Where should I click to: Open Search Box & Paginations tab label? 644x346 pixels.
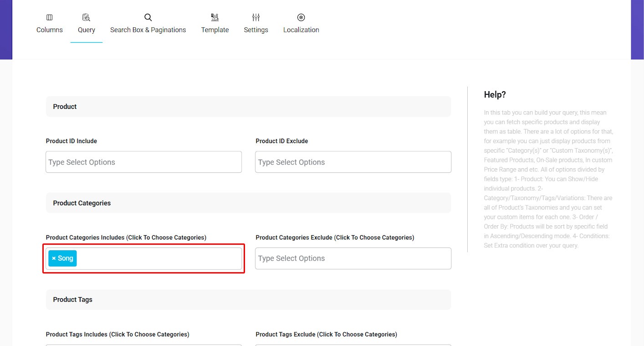[x=148, y=30]
